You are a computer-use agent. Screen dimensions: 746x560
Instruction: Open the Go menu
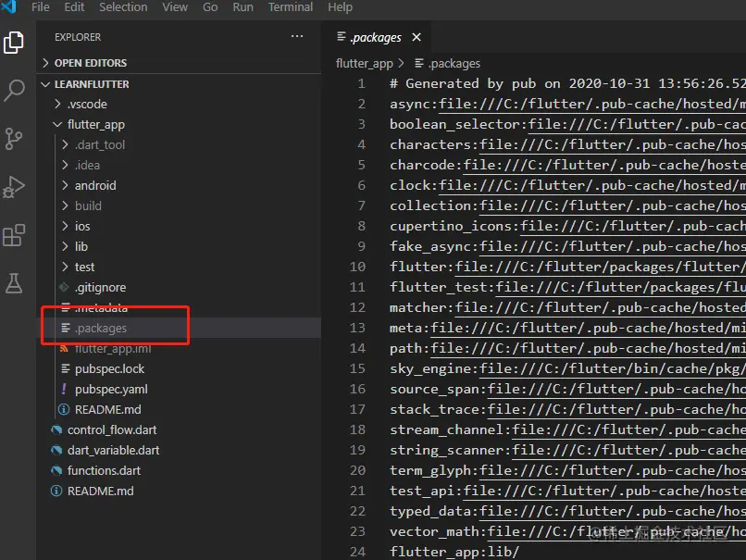tap(210, 7)
